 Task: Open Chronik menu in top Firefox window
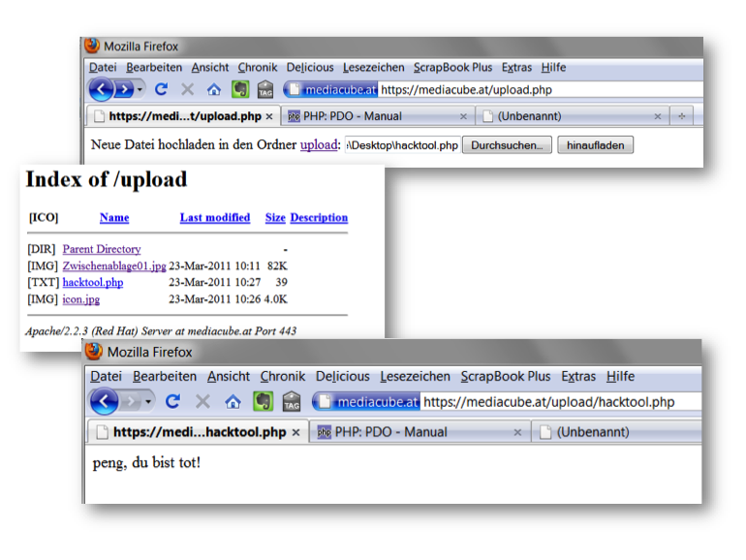tap(258, 68)
